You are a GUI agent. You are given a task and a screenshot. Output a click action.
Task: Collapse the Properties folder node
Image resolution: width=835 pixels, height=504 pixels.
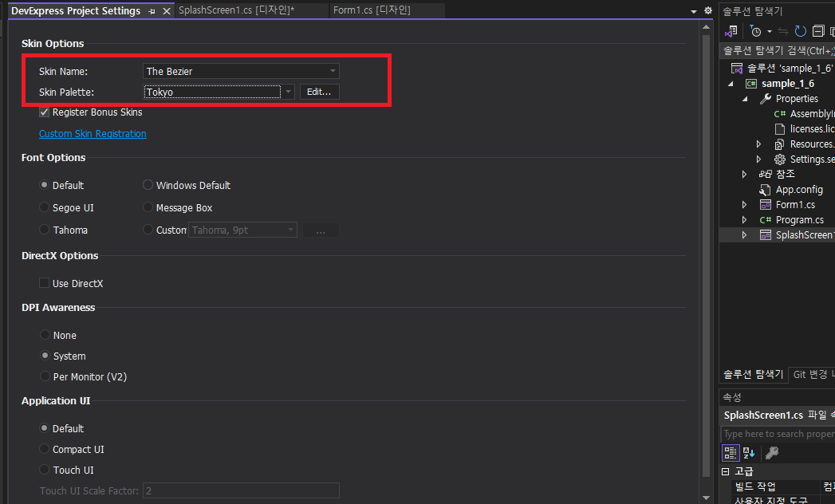coord(745,99)
